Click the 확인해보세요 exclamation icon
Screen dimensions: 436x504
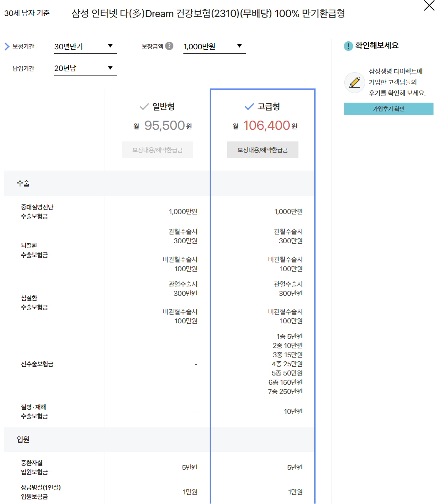[348, 46]
